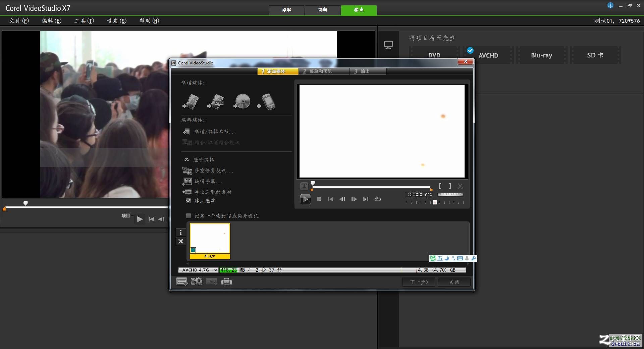Open the 编辑(E) menu
The height and width of the screenshot is (349, 644).
(x=52, y=21)
